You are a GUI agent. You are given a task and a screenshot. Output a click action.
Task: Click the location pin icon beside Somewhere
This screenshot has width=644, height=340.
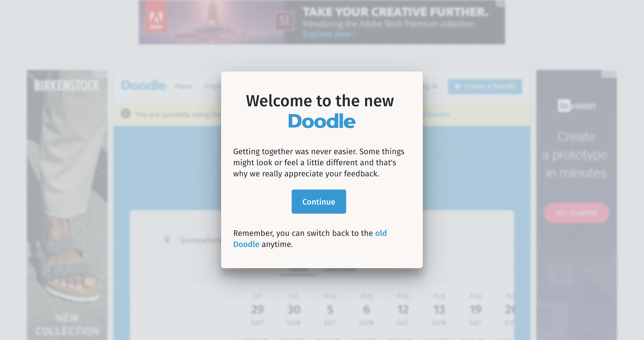tap(167, 240)
